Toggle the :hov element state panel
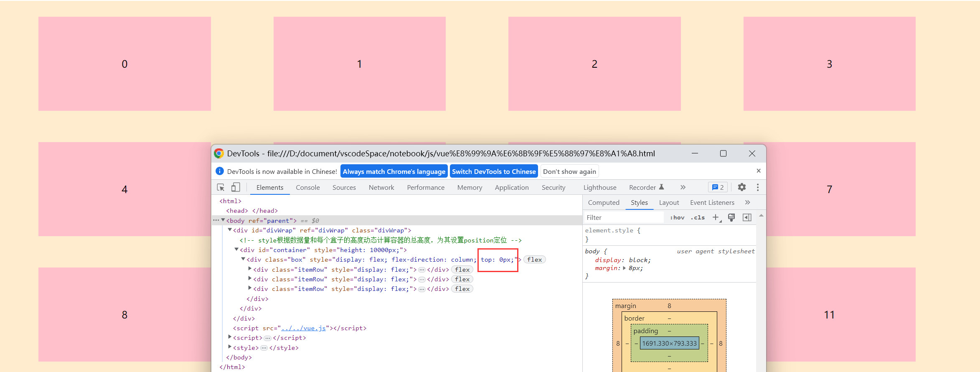The image size is (980, 372). (x=677, y=217)
